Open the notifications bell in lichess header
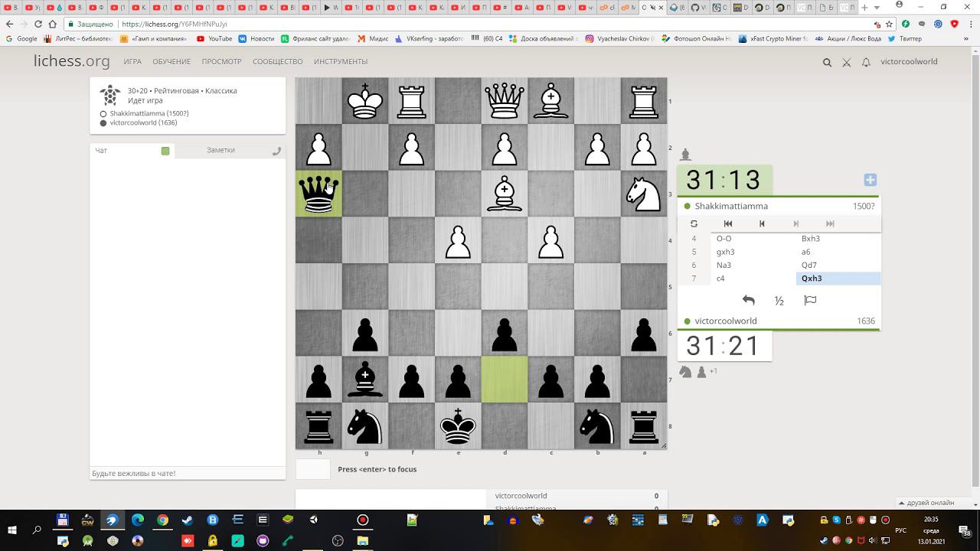980x551 pixels. (x=866, y=62)
